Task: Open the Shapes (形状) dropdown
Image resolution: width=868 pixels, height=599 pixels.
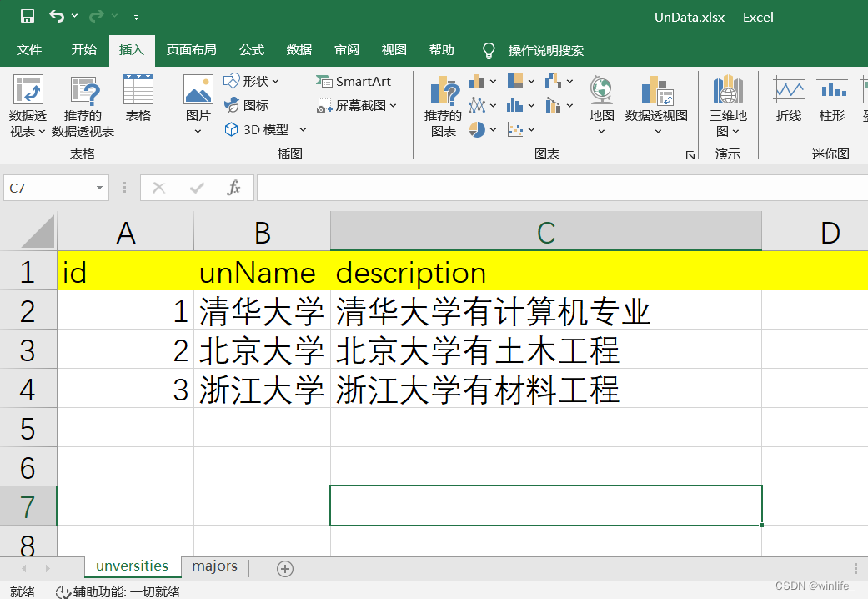Action: pos(253,81)
